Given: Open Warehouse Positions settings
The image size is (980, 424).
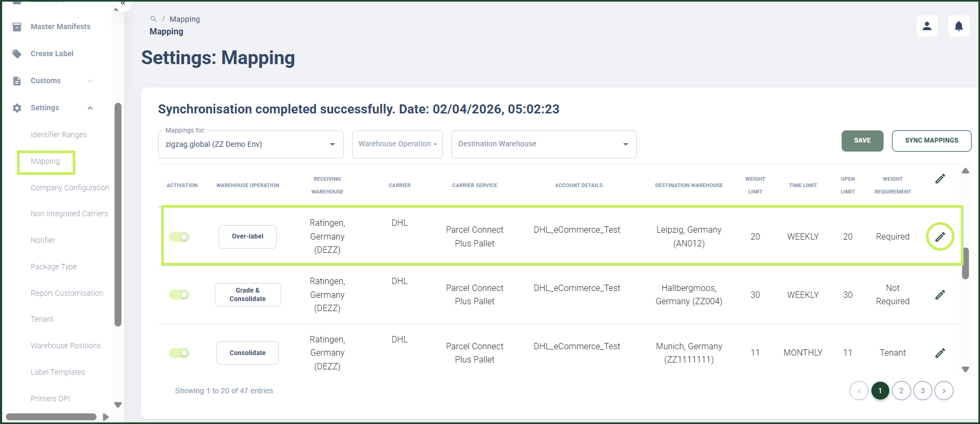Looking at the screenshot, I should 65,346.
